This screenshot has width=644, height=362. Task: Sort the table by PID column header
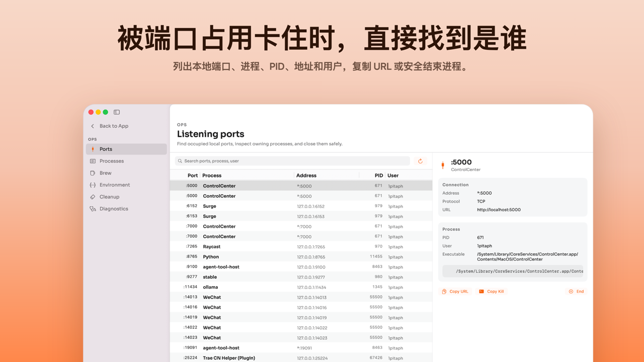[379, 175]
